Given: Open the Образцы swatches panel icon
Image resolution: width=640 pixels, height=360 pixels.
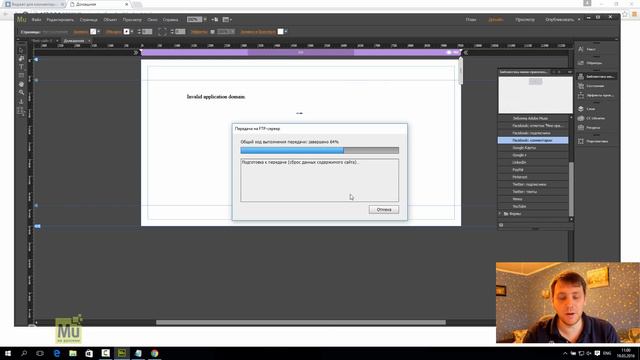Looking at the screenshot, I should point(581,63).
